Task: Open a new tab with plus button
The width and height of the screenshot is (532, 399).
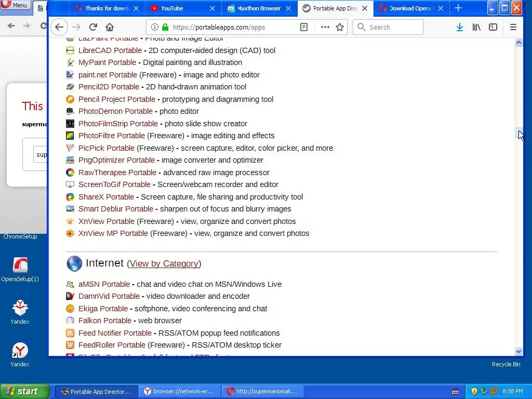Action: 458,8
